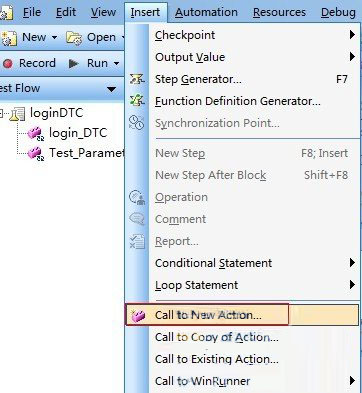Click the red Record icon
The width and height of the screenshot is (362, 393).
[8, 63]
